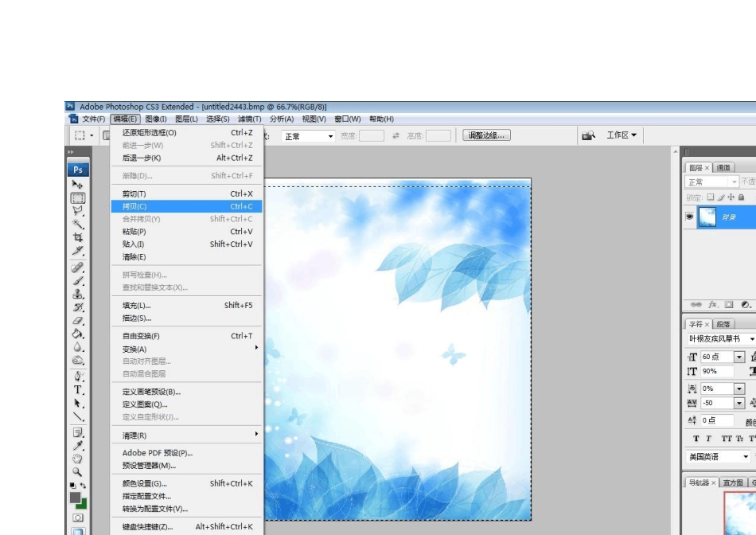Select the Paint Bucket tool
The height and width of the screenshot is (535, 756).
click(x=78, y=334)
